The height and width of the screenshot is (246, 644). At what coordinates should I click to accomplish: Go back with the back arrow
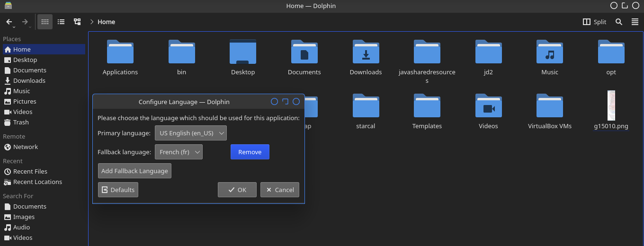tap(9, 22)
